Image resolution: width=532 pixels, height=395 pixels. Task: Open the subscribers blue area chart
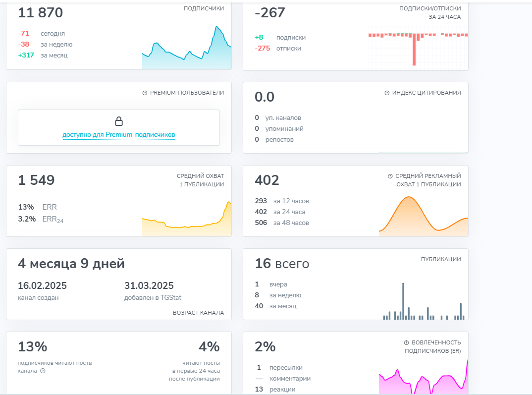pos(187,48)
